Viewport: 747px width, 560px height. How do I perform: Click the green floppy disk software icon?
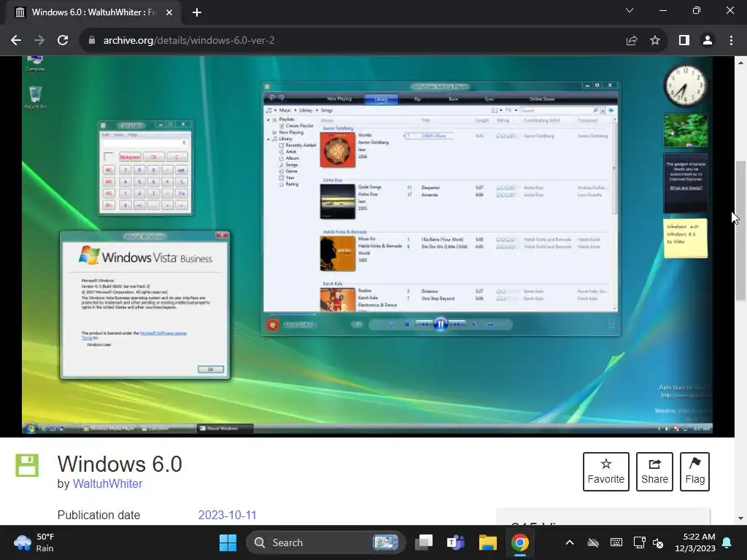tap(27, 465)
